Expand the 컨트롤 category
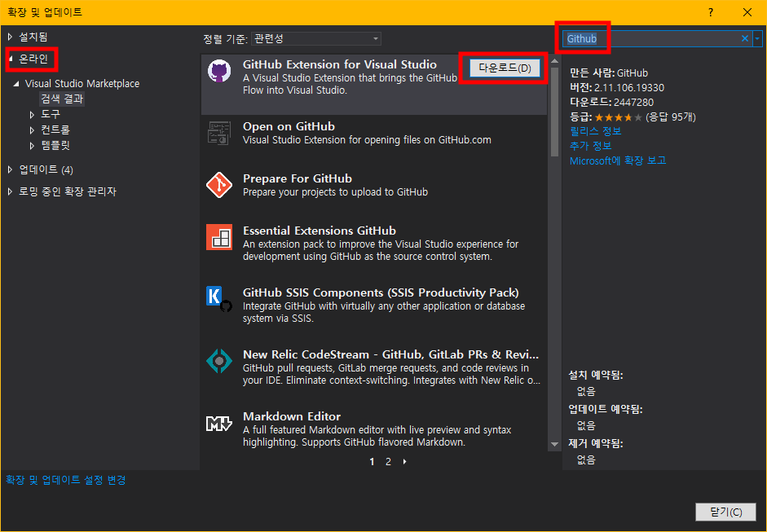The image size is (767, 532). (32, 130)
